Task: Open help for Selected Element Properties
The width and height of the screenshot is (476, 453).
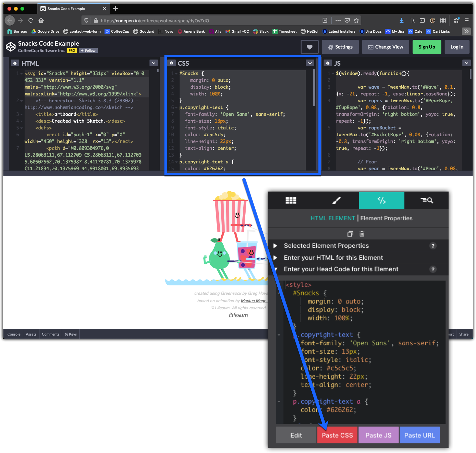Action: [433, 246]
